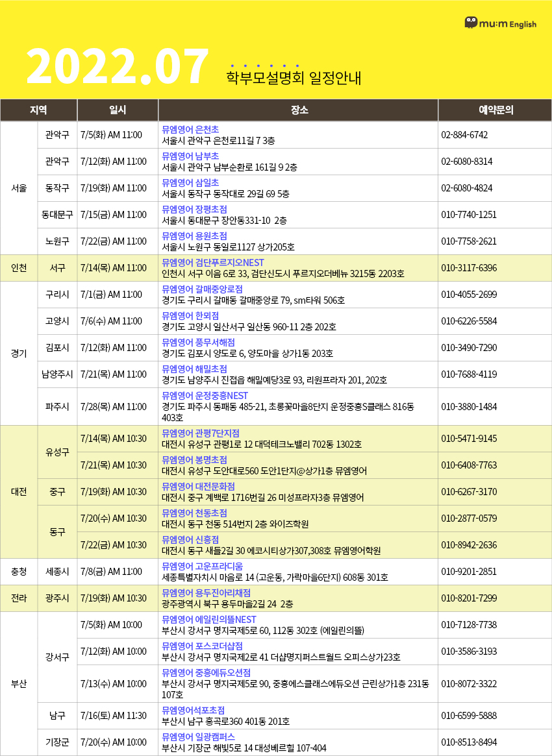Screen dimensions: 552x756
Task: Open the 뮤엠영어 용두진아리채점 link
Action: pos(206,592)
